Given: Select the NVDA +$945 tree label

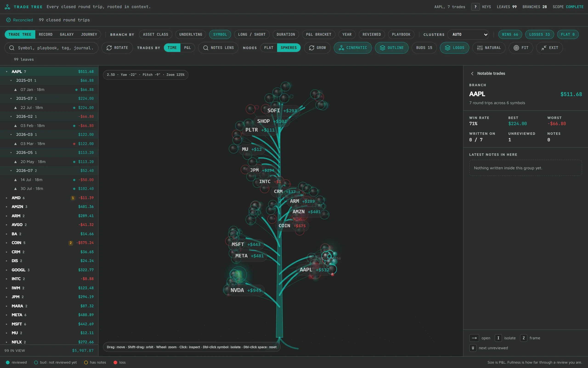Looking at the screenshot, I should coord(246,290).
